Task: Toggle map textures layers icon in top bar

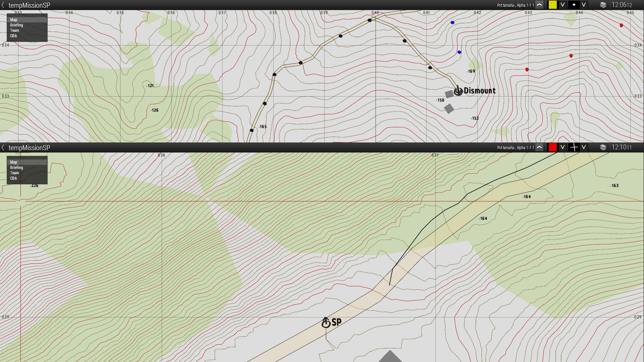Action: [603, 5]
